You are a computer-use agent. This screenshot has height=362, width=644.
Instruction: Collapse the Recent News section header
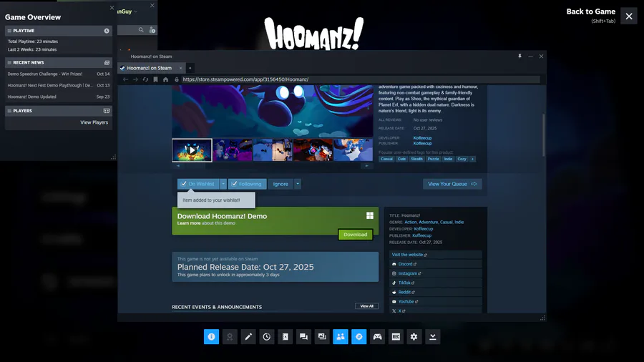click(59, 62)
